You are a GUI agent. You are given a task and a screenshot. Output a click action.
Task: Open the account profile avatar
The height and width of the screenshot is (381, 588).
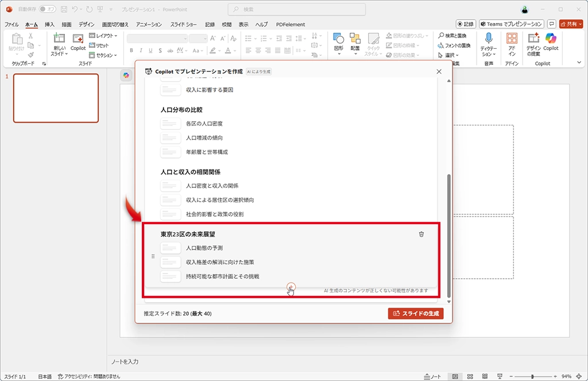point(525,9)
